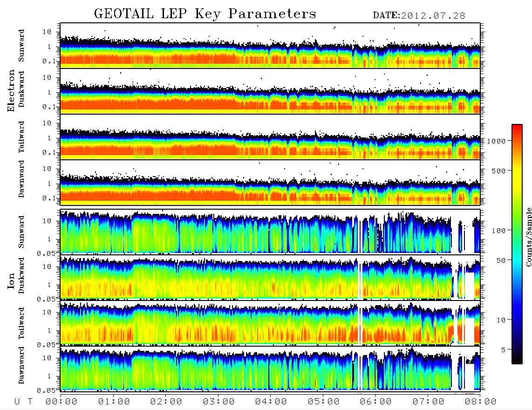Click the vertical "Electron" group label

coord(11,91)
